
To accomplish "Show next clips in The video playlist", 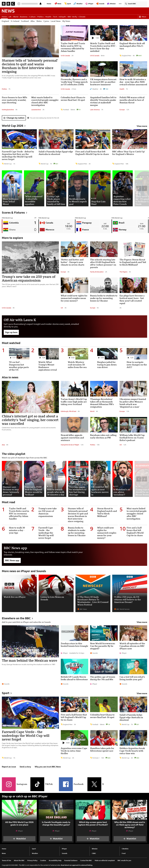I will click(144, 479).
